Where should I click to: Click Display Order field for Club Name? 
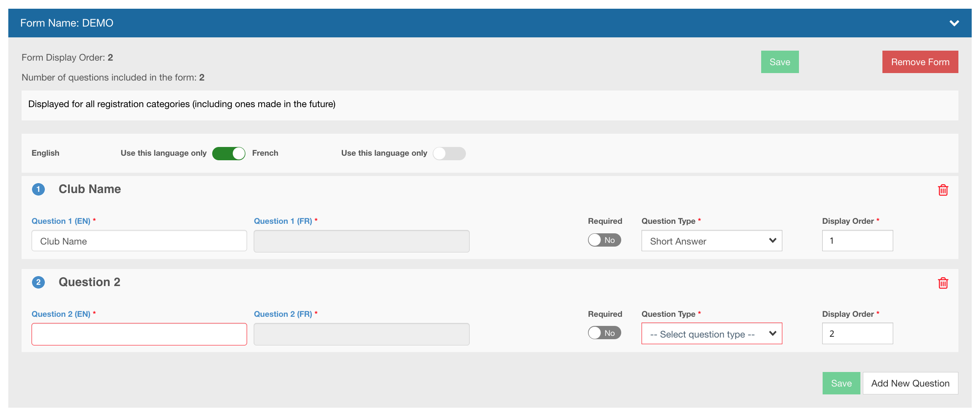point(857,241)
